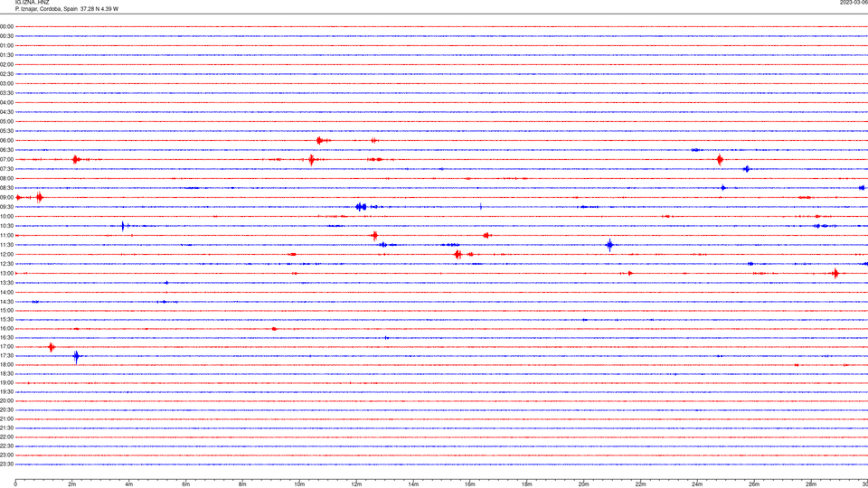Click the blue seismic burst on the 17:30 trace
Screen dimensions: 868x488
click(x=76, y=356)
